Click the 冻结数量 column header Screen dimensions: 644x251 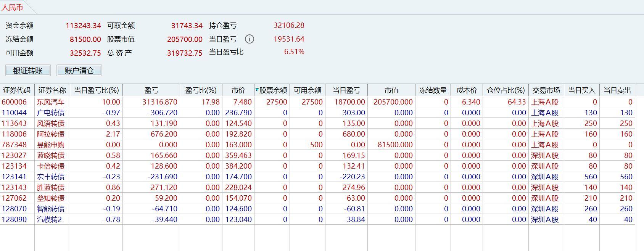click(x=433, y=90)
